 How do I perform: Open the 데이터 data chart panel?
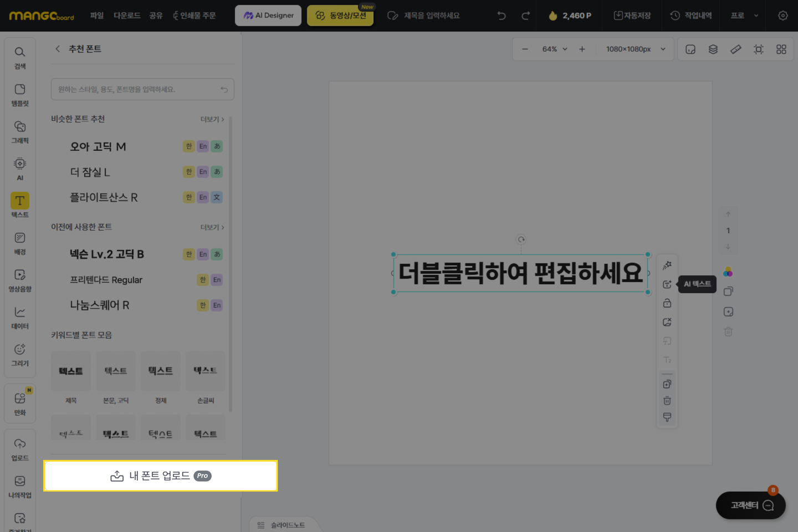tap(20, 318)
